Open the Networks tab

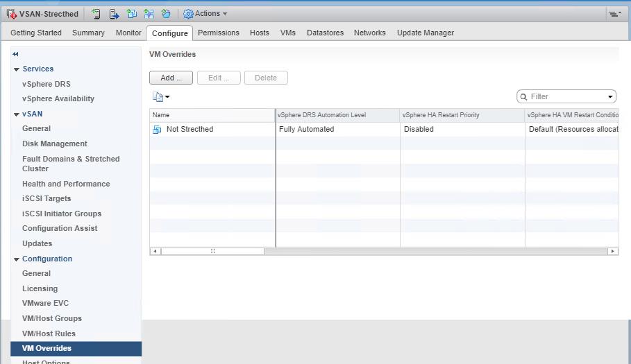[x=370, y=33]
